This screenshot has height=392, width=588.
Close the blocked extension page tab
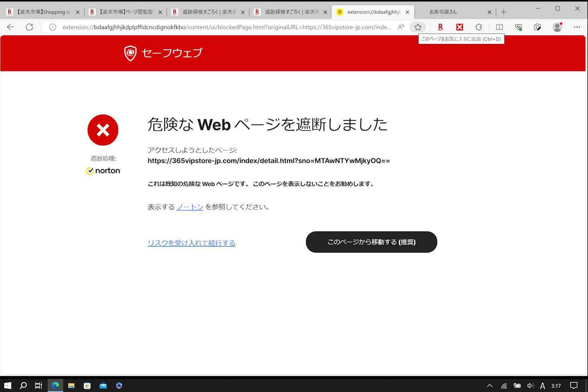click(x=407, y=12)
